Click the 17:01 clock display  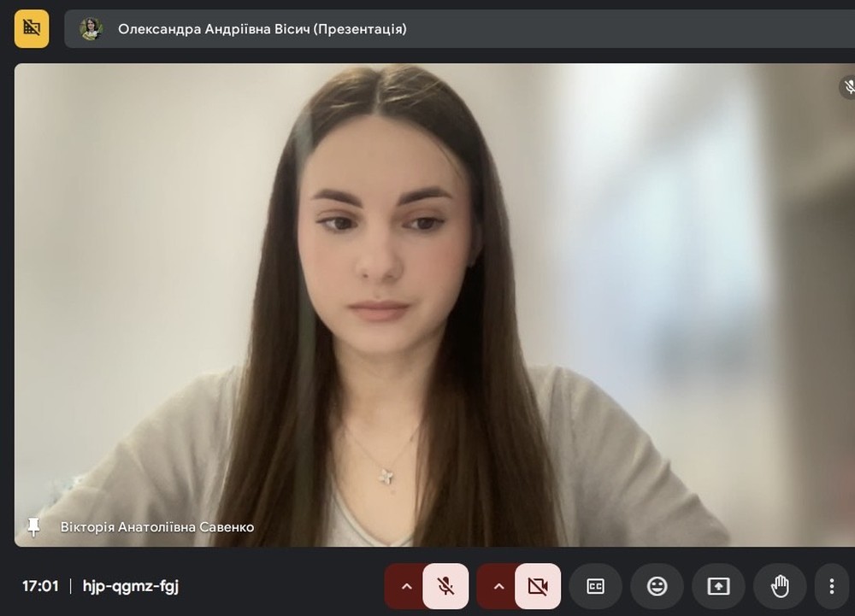tap(40, 586)
